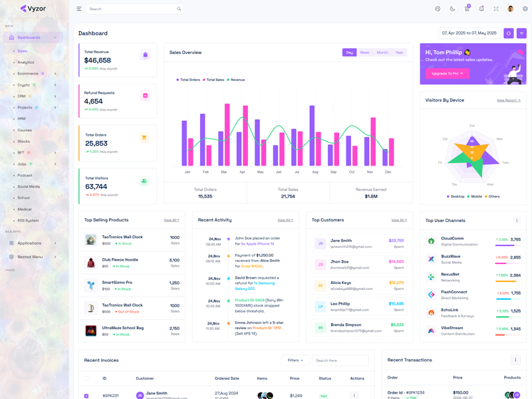Image resolution: width=532 pixels, height=399 pixels.
Task: Toggle dark mode with the moon icon
Action: (452, 9)
